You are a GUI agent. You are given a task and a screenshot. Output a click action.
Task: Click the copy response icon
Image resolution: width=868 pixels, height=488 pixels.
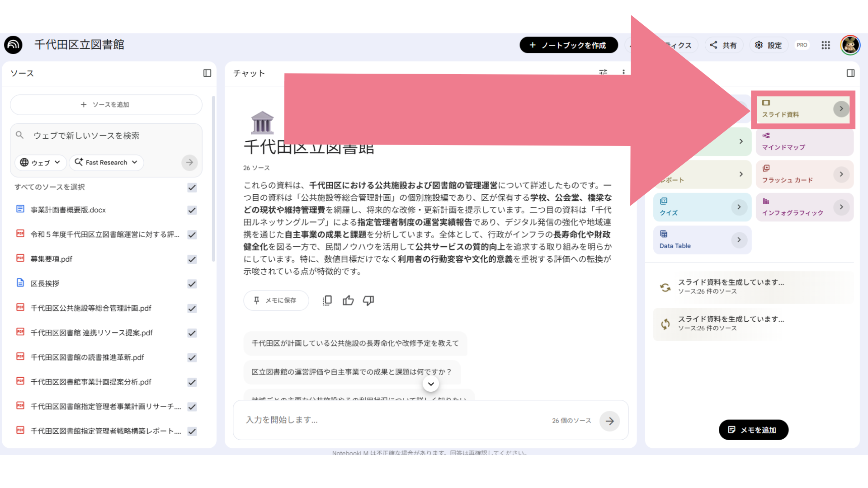[327, 300]
